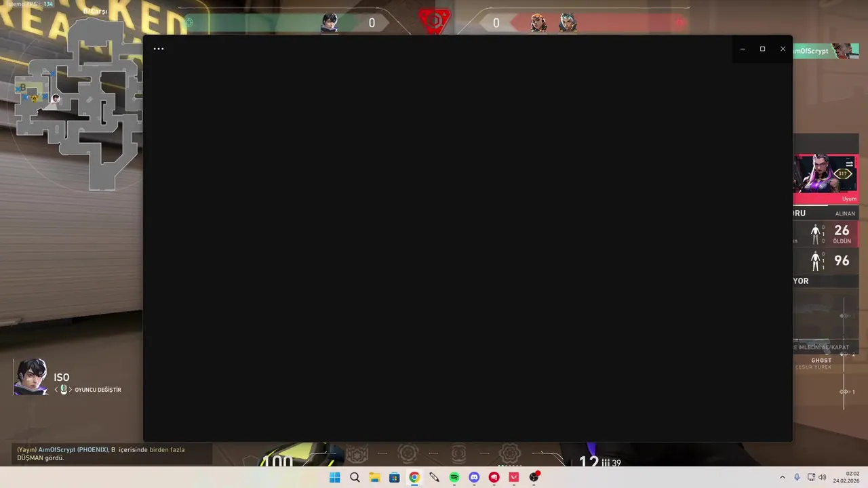Maximize the black overlay window
The height and width of the screenshot is (488, 868).
[762, 49]
